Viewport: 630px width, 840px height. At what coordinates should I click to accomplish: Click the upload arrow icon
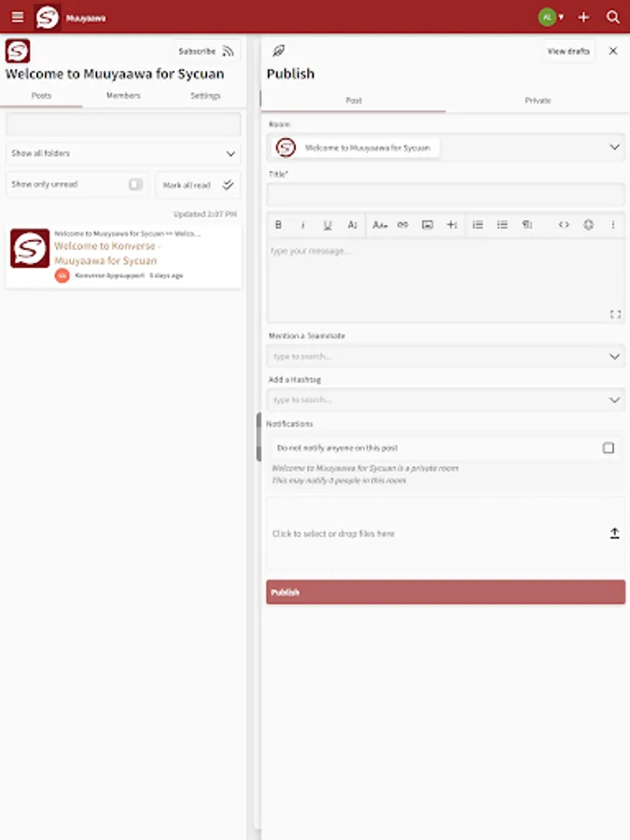coord(614,533)
